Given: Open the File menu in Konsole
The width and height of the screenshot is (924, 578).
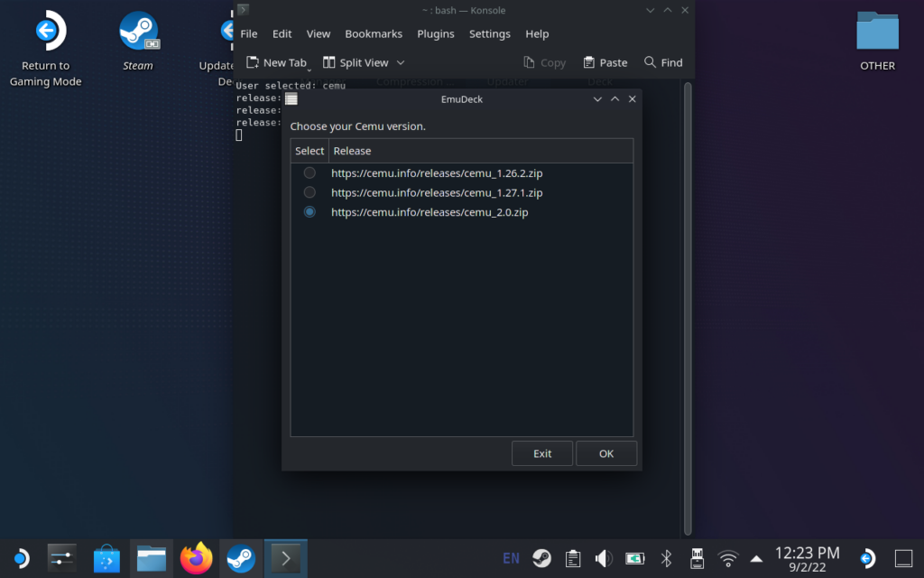Looking at the screenshot, I should pyautogui.click(x=249, y=33).
